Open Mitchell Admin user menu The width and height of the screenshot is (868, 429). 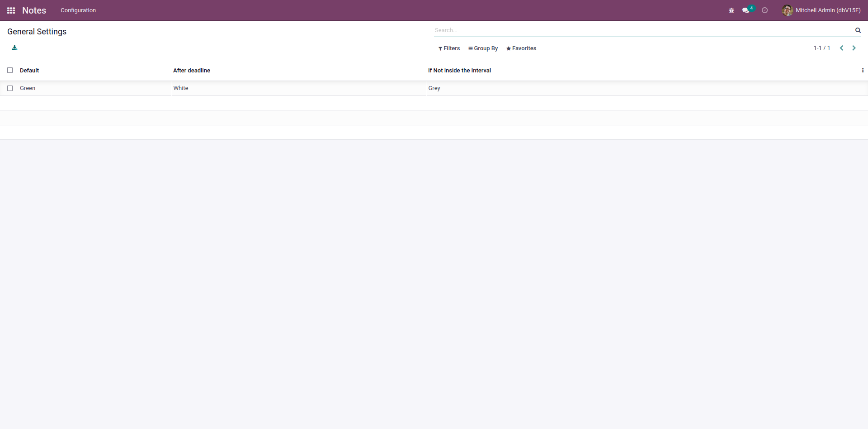(821, 10)
